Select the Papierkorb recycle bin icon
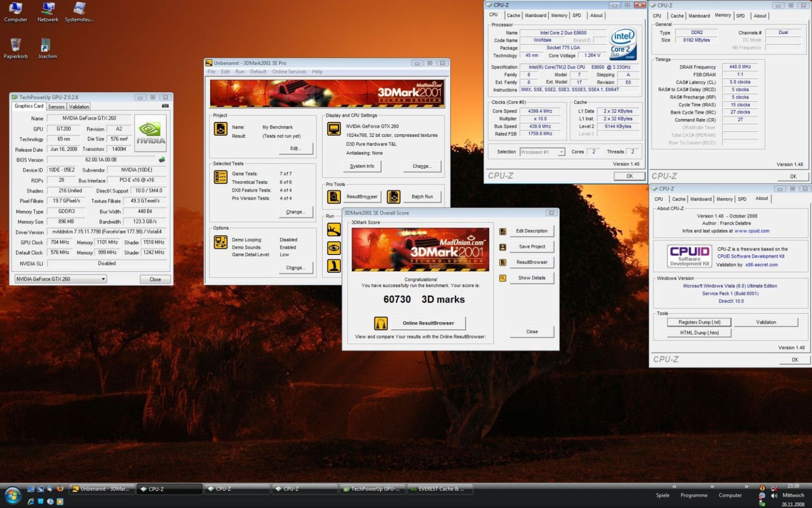 pos(16,49)
